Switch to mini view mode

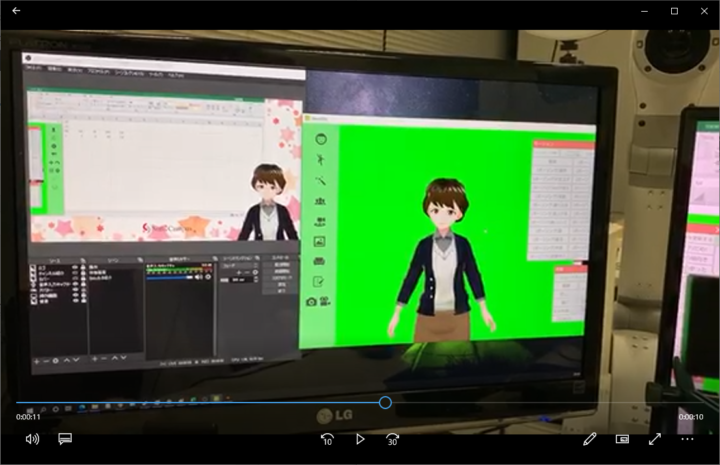622,439
